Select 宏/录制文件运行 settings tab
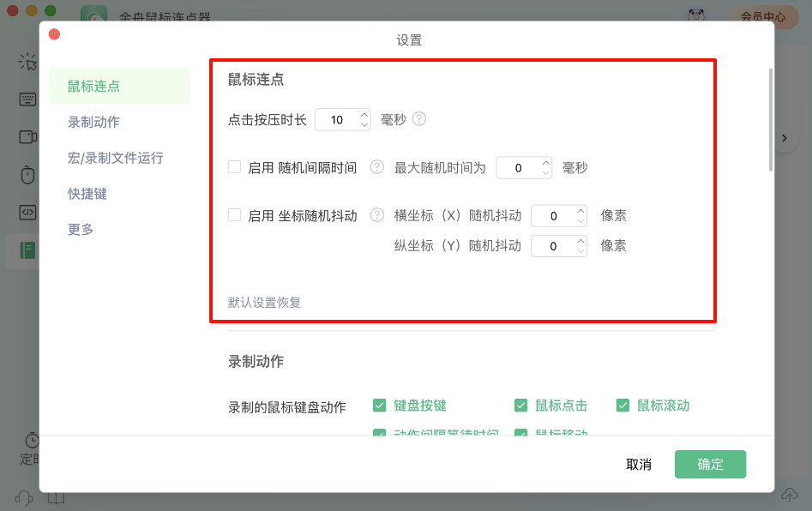Image resolution: width=812 pixels, height=511 pixels. pyautogui.click(x=115, y=158)
